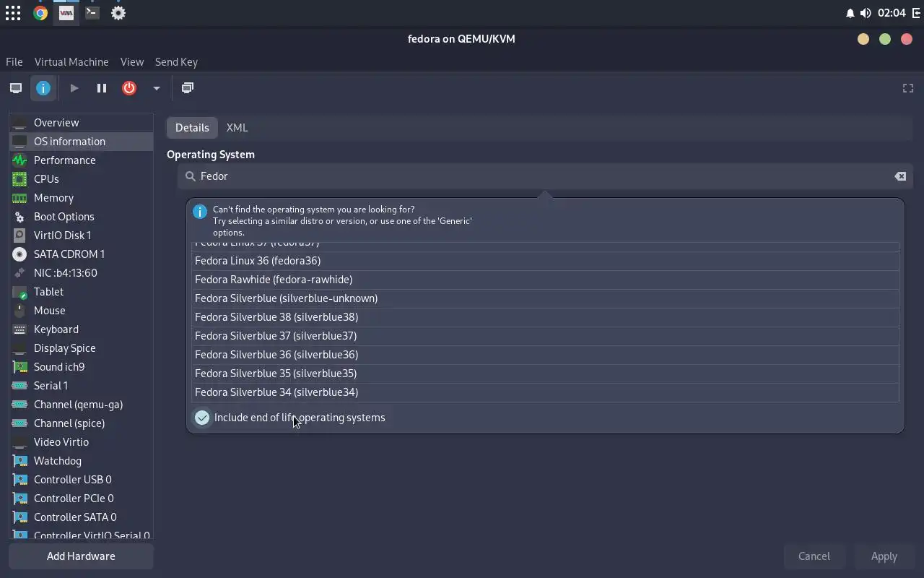924x578 pixels.
Task: Shut down the virtual machine power button
Action: (x=129, y=88)
